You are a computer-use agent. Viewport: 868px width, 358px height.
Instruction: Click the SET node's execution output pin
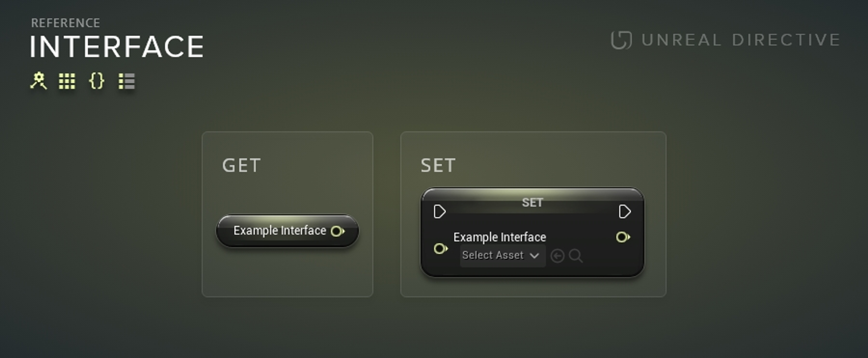coord(624,212)
